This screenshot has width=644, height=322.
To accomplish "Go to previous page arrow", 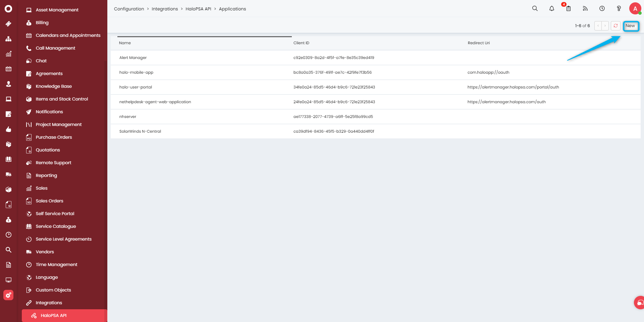I will coord(598,26).
